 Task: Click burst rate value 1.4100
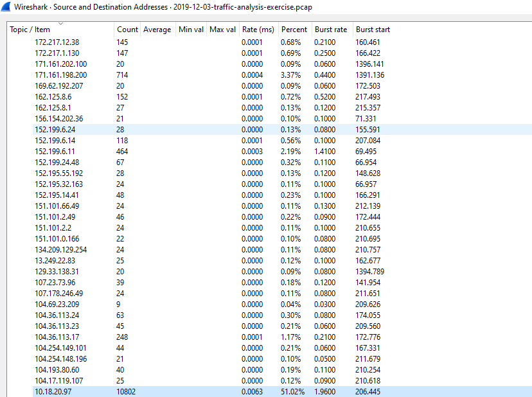pos(324,152)
